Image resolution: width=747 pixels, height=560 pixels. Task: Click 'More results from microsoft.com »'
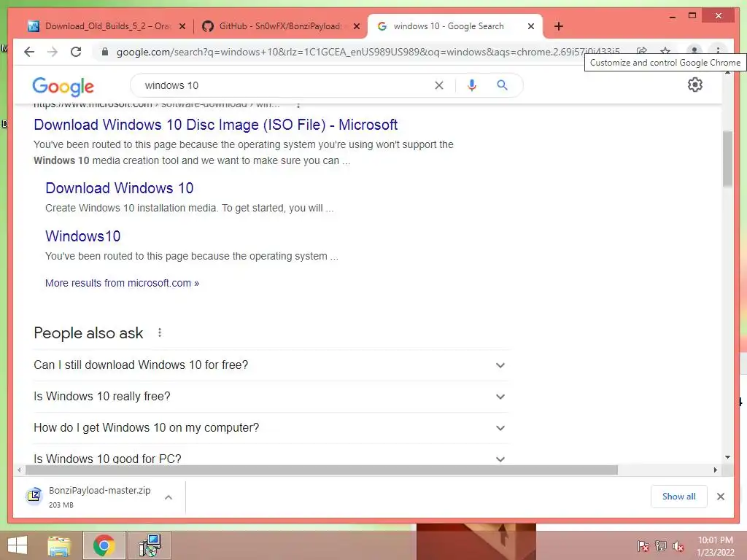point(122,283)
